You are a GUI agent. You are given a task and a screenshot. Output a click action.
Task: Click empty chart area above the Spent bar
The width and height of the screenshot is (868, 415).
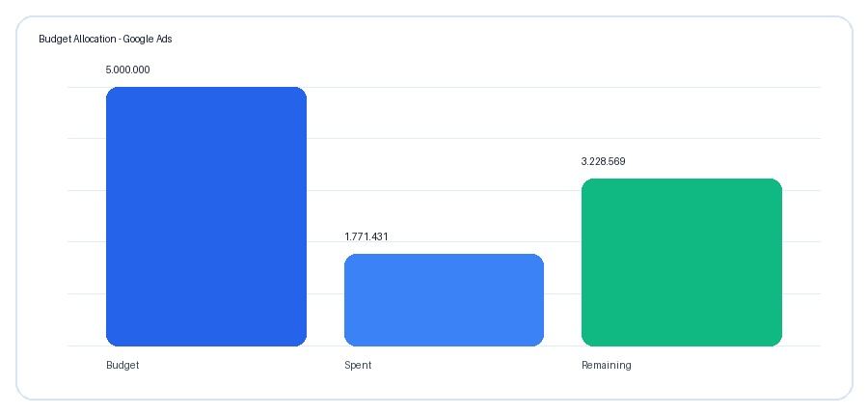444,166
